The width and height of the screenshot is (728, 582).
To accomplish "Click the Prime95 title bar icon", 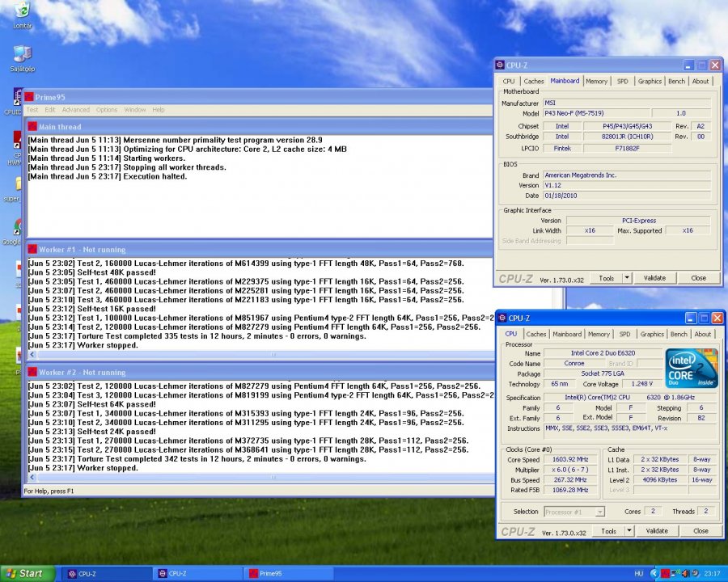I will point(29,96).
